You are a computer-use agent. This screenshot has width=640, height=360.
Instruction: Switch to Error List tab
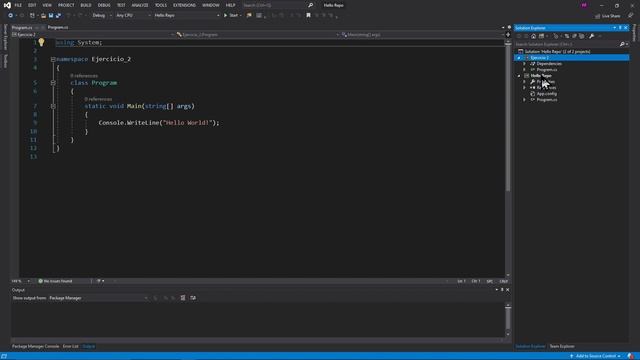(70, 347)
